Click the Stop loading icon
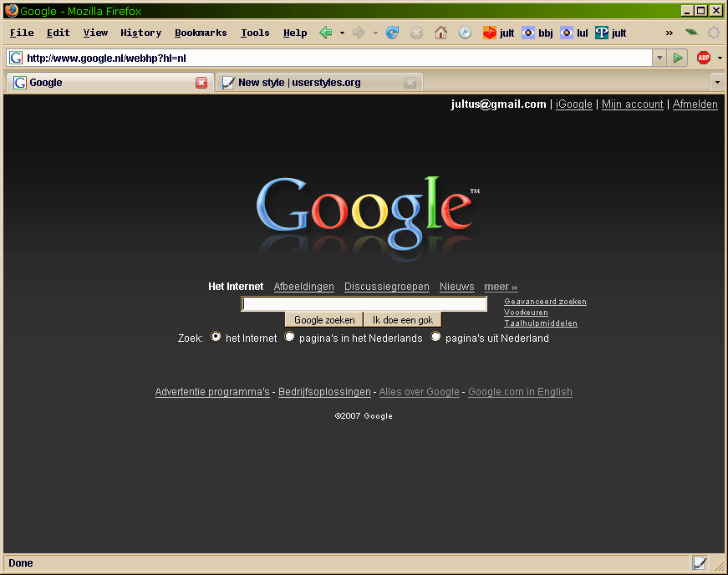 pos(416,33)
